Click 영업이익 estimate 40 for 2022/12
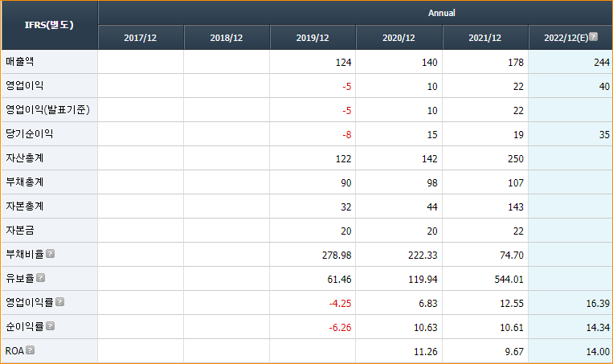Image resolution: width=613 pixels, height=364 pixels. [604, 87]
